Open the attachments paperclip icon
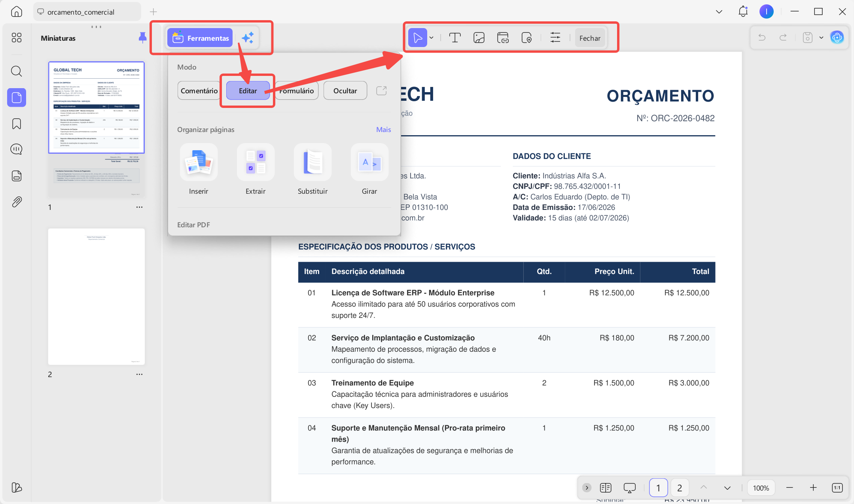This screenshot has width=854, height=504. pos(16,202)
